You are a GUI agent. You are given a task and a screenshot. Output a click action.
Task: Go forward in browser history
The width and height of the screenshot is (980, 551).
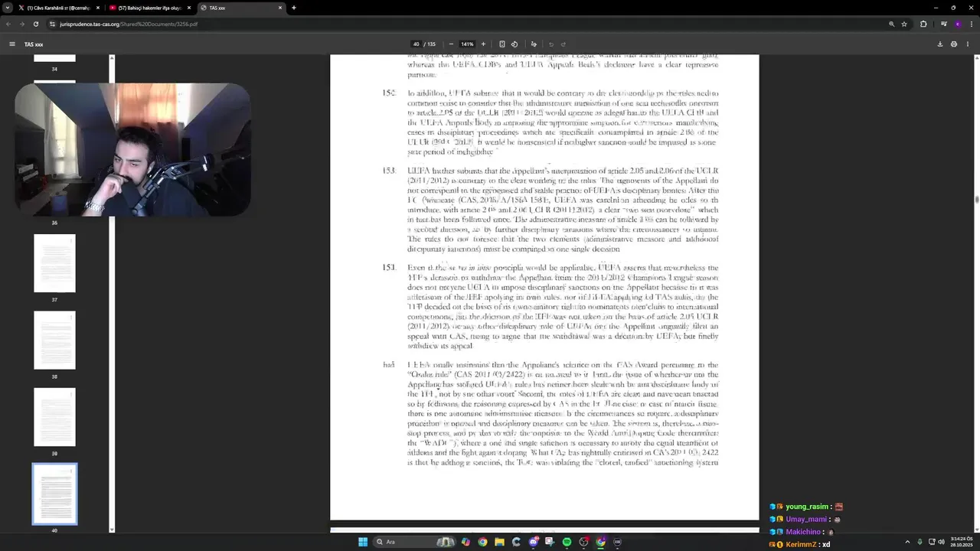(21, 24)
